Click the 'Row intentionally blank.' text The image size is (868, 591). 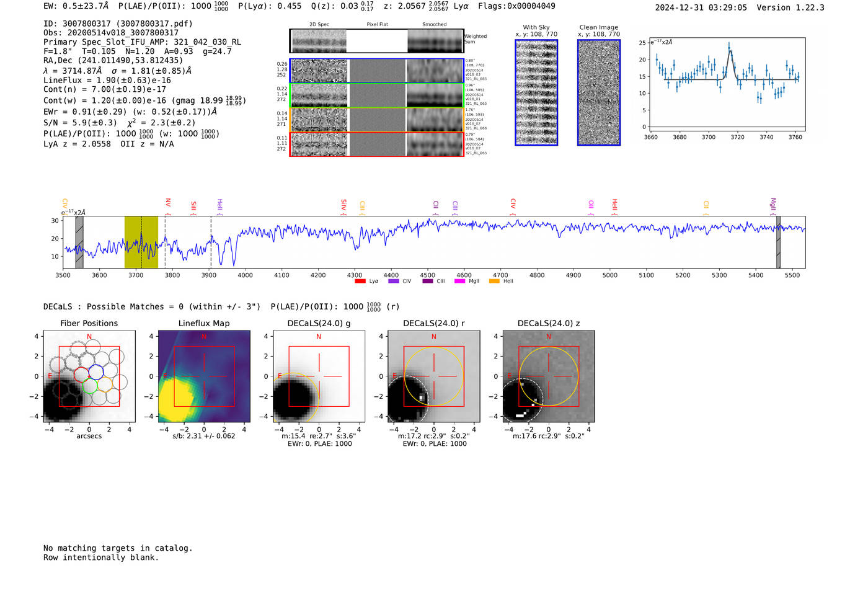coord(101,558)
